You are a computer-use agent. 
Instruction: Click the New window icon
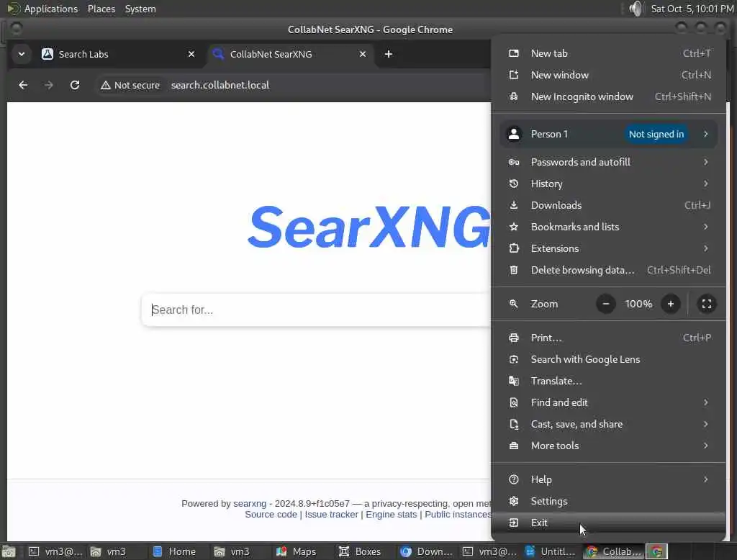pyautogui.click(x=514, y=75)
